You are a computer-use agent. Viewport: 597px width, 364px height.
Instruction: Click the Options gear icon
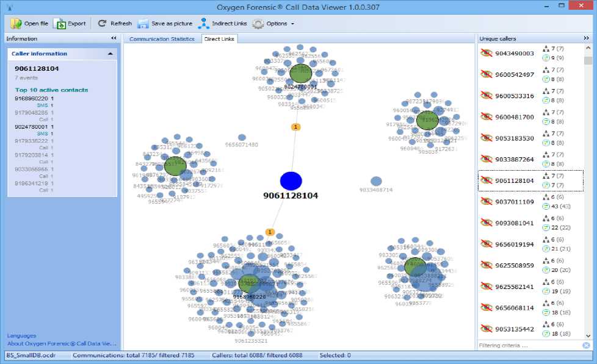coord(258,24)
